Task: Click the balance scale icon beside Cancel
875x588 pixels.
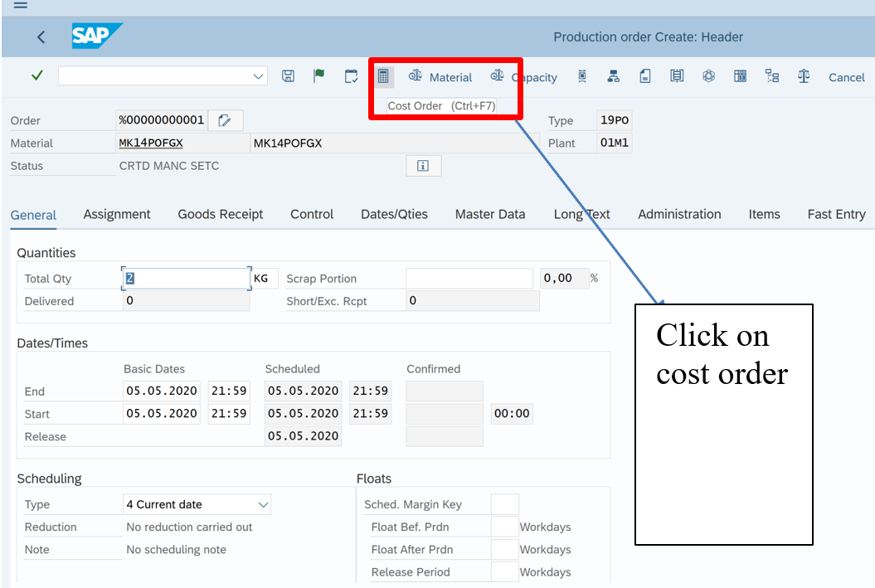Action: [x=803, y=76]
